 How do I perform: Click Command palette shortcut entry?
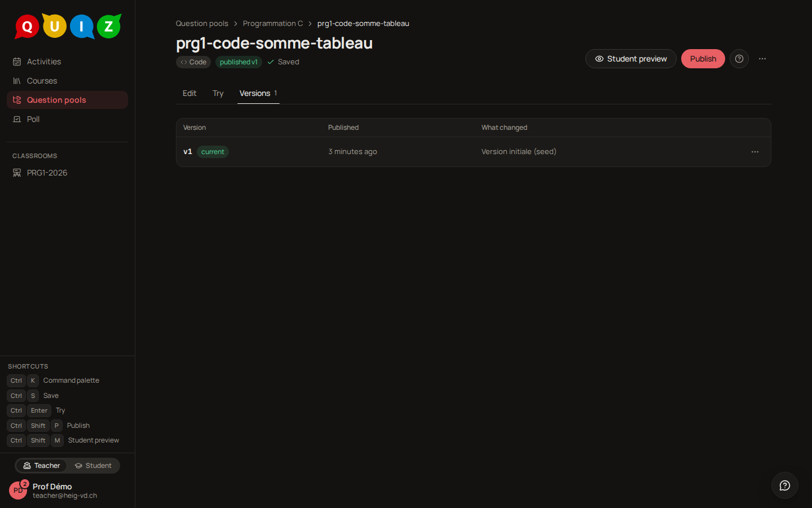point(53,380)
